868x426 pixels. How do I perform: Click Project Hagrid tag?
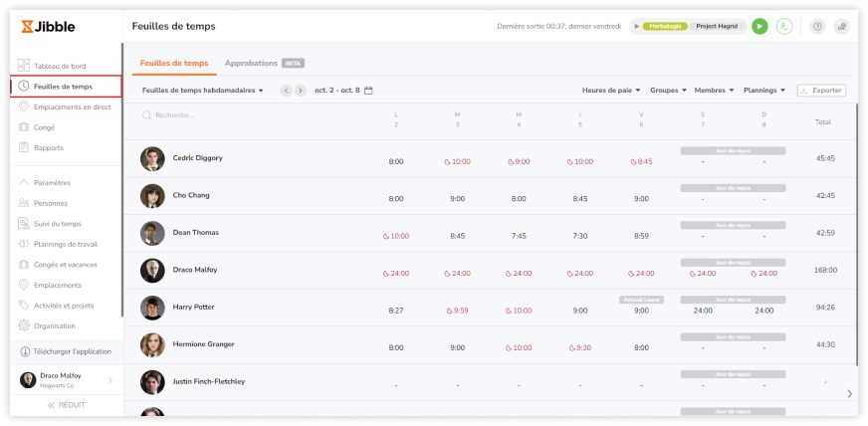(x=717, y=26)
